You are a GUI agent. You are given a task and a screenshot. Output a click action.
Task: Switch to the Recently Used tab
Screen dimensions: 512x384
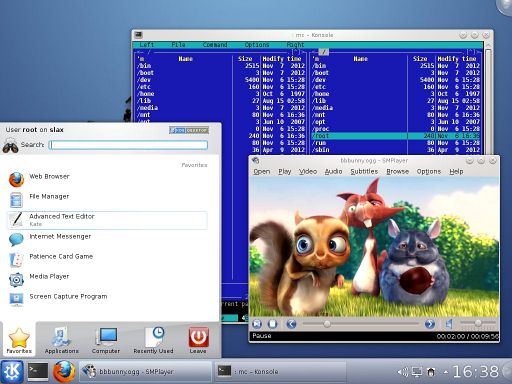(x=153, y=340)
